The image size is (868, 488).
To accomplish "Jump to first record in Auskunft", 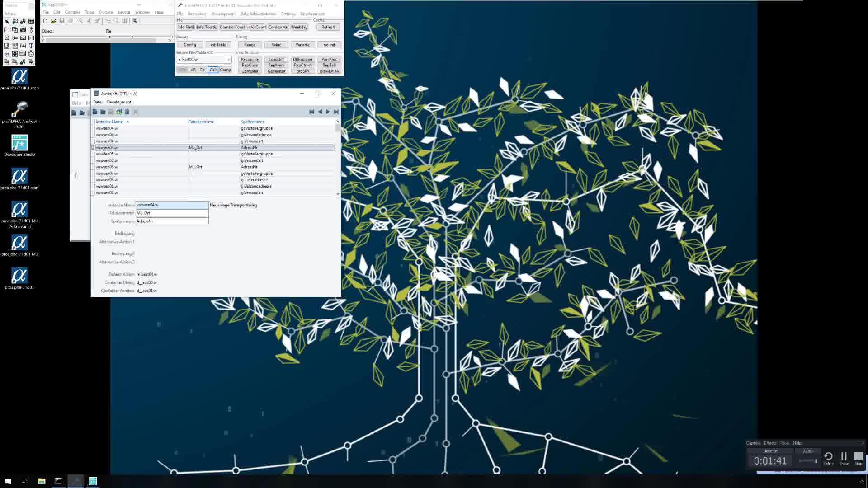I will point(311,112).
